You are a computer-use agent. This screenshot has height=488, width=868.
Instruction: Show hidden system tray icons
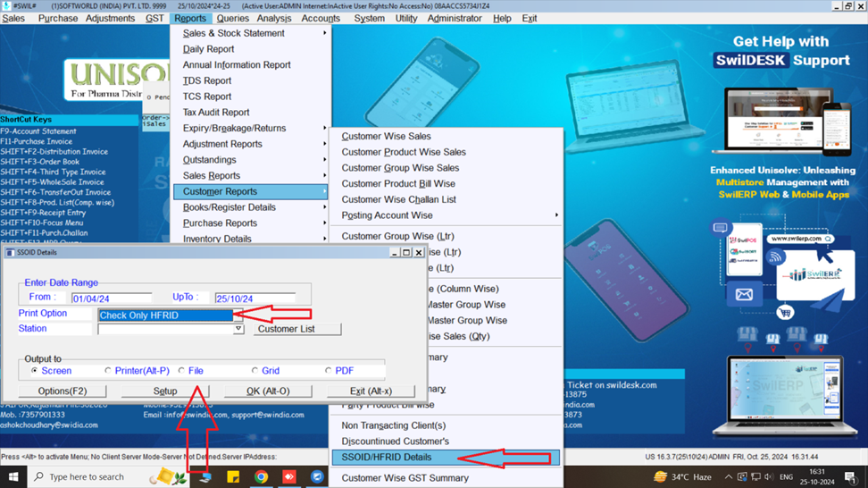[x=729, y=477]
